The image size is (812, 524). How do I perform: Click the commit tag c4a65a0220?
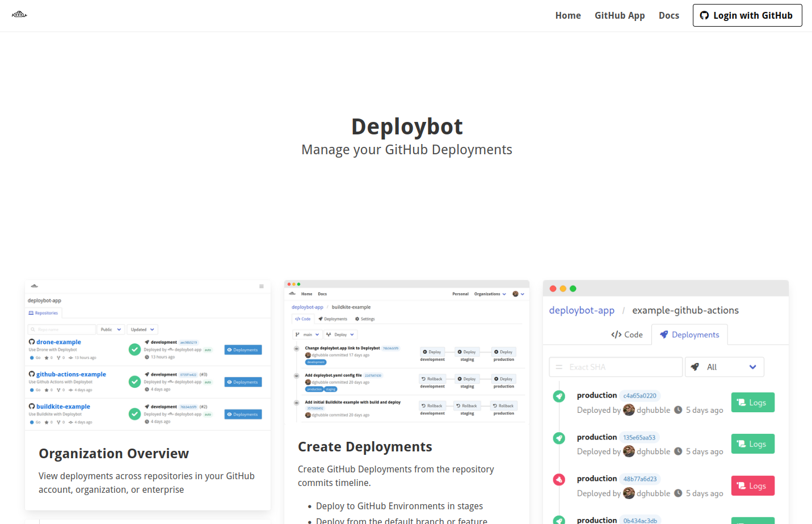click(x=639, y=396)
